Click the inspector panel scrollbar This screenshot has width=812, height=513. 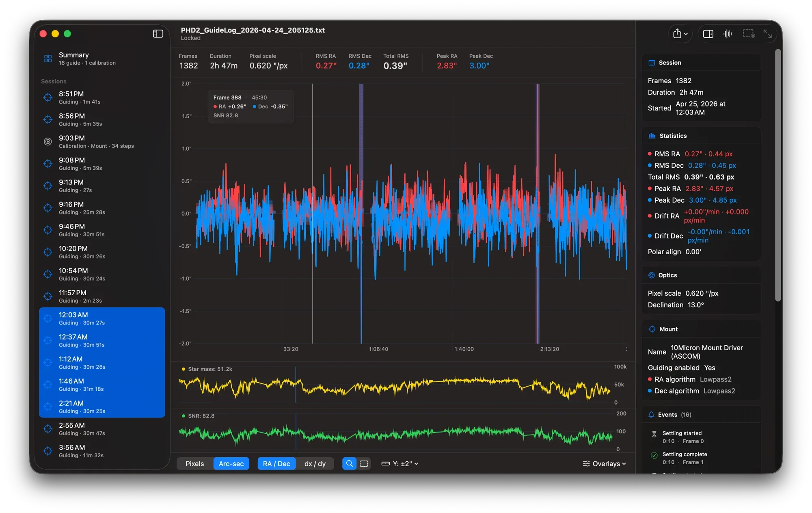pyautogui.click(x=778, y=175)
